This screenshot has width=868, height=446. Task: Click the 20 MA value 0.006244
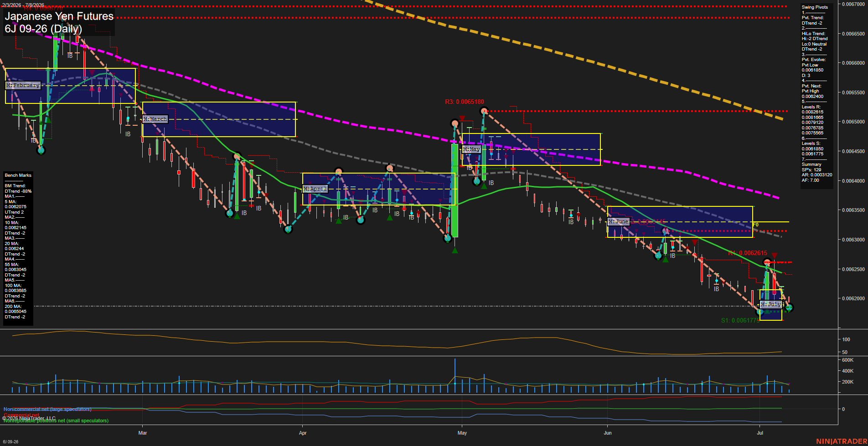click(x=14, y=249)
